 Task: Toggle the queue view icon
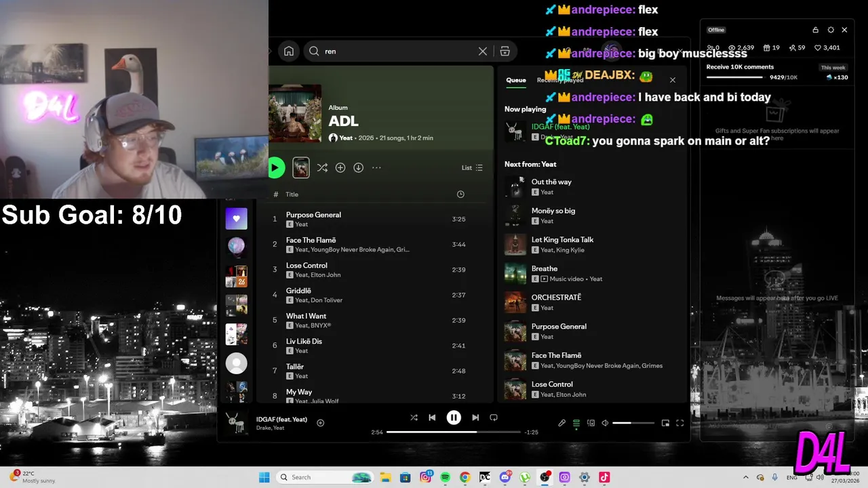tap(576, 423)
